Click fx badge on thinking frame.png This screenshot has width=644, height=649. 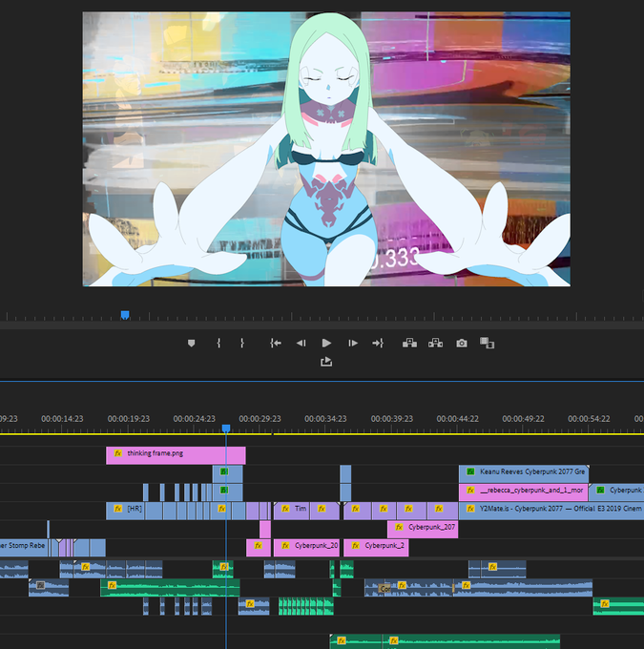[118, 453]
